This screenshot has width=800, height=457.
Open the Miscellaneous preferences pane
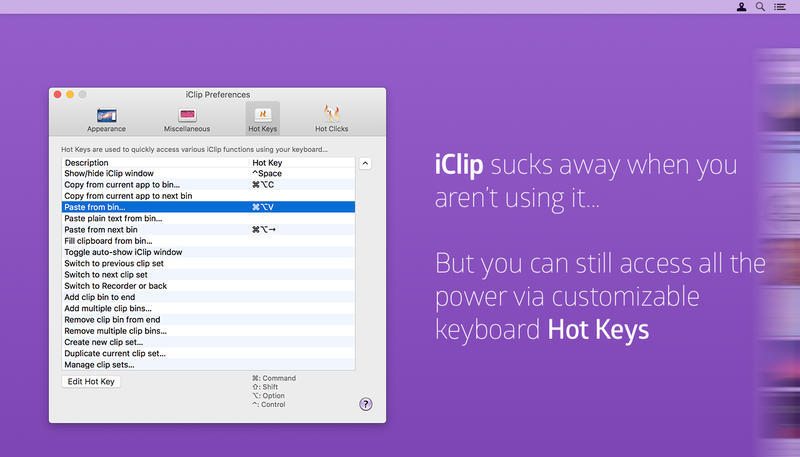click(187, 118)
